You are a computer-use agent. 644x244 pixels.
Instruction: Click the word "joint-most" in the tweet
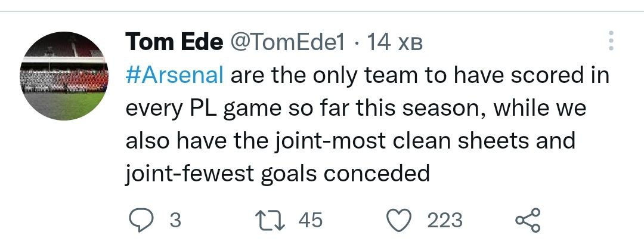coord(330,141)
